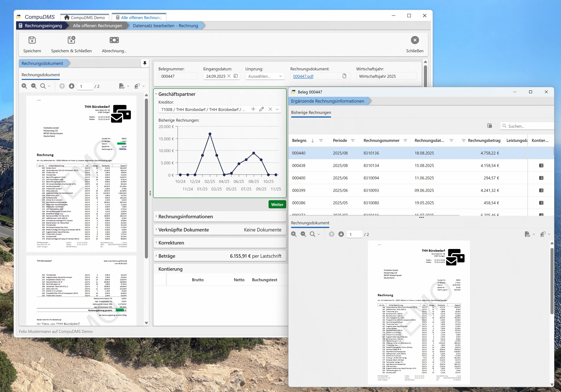Open Kontierung details for invoice 000438
This screenshot has height=392, width=561.
pyautogui.click(x=541, y=165)
